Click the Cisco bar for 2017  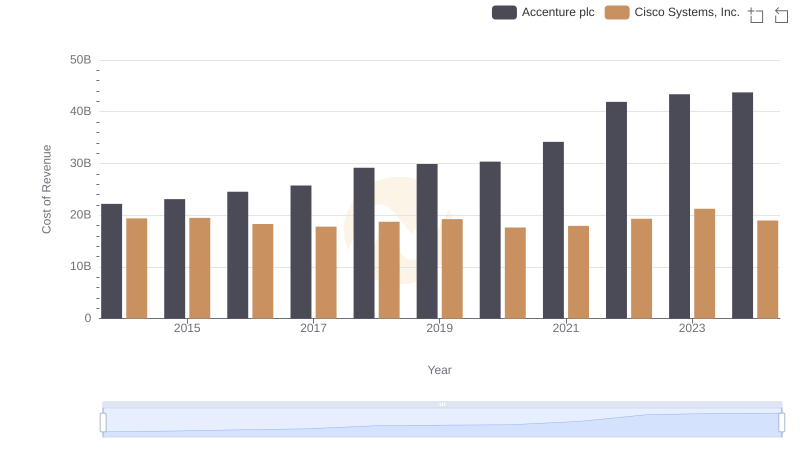pos(326,272)
